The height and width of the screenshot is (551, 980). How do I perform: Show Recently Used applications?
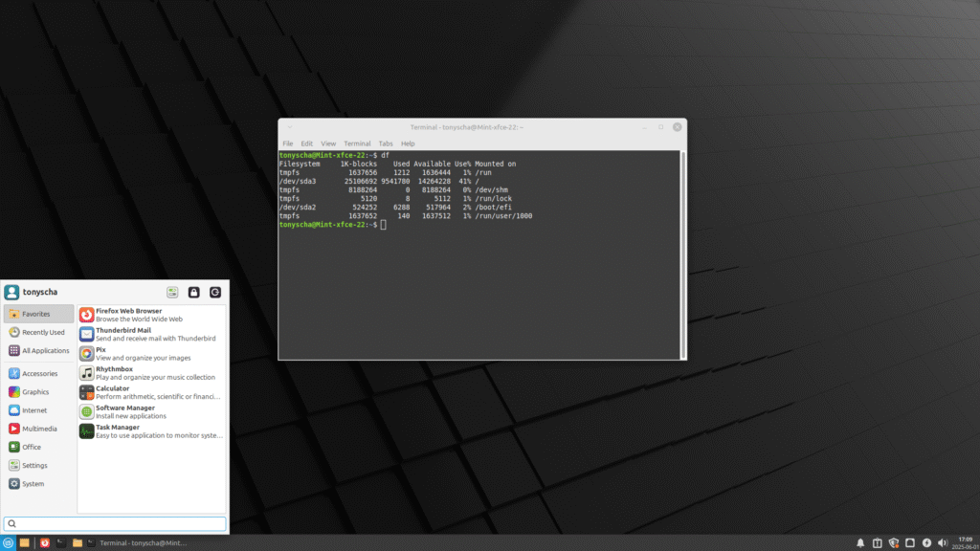38,332
